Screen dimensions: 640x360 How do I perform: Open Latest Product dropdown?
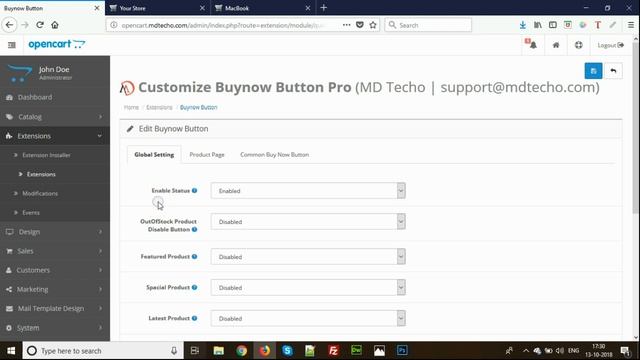[x=308, y=318]
